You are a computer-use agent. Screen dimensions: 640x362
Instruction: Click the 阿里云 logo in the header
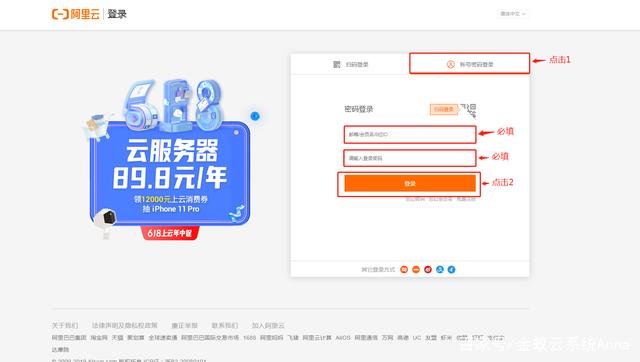[76, 14]
